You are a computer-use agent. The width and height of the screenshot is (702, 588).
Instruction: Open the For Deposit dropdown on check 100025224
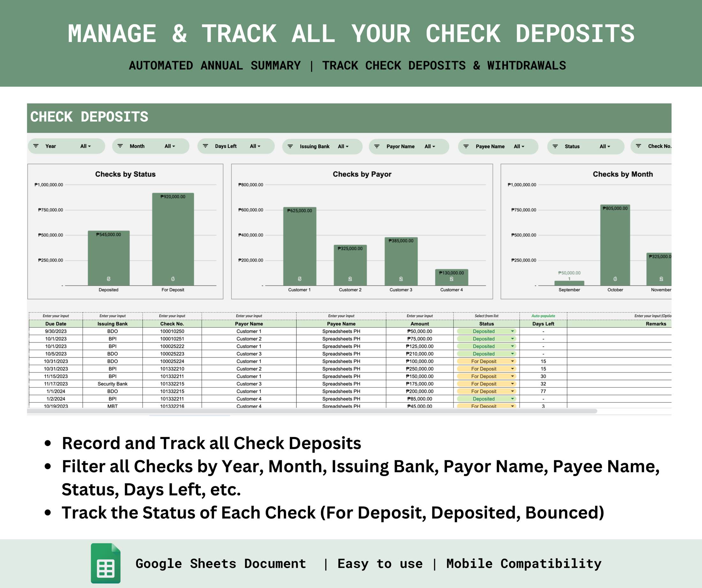pos(512,361)
